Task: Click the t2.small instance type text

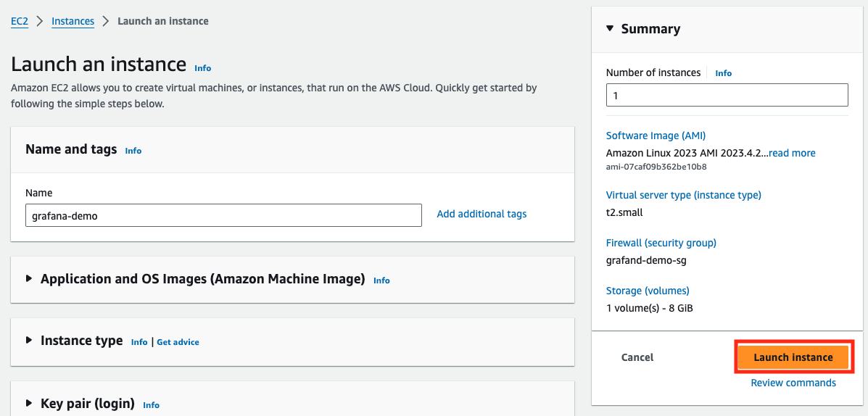Action: (624, 212)
